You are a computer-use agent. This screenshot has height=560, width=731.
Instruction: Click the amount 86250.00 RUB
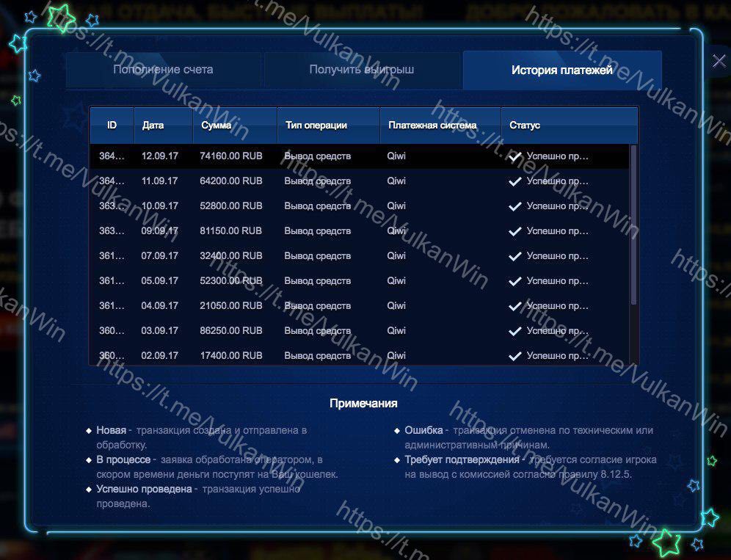coord(230,330)
